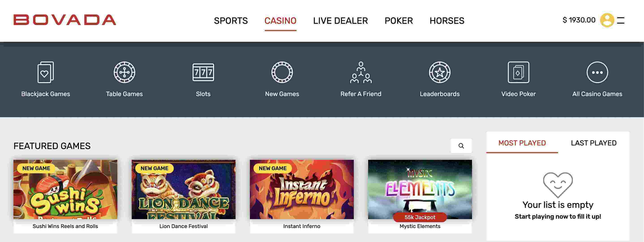The width and height of the screenshot is (644, 242).
Task: Click the Bovada logo
Action: click(x=65, y=20)
